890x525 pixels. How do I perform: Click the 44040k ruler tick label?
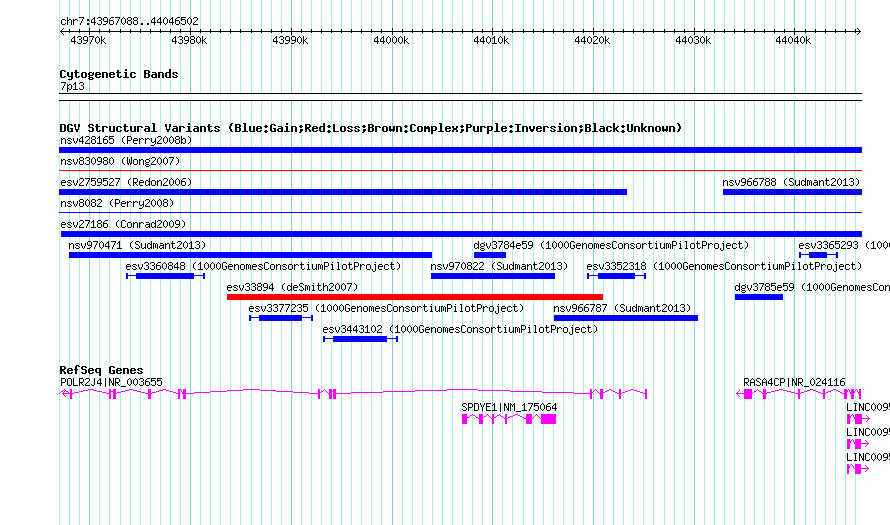click(x=793, y=40)
